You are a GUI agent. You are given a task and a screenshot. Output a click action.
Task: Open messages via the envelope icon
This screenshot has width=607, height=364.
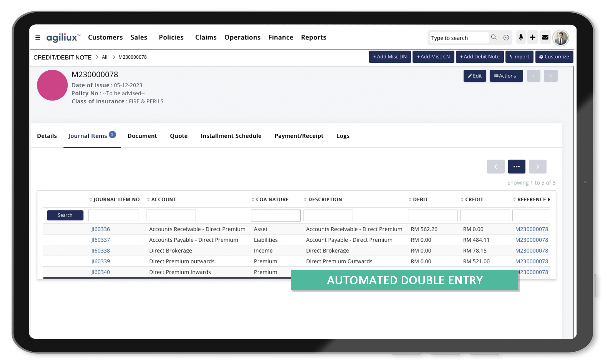click(x=545, y=37)
